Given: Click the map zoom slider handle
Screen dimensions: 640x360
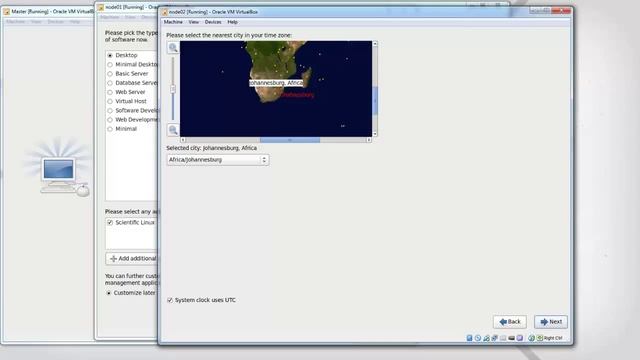Looking at the screenshot, I should click(x=173, y=89).
